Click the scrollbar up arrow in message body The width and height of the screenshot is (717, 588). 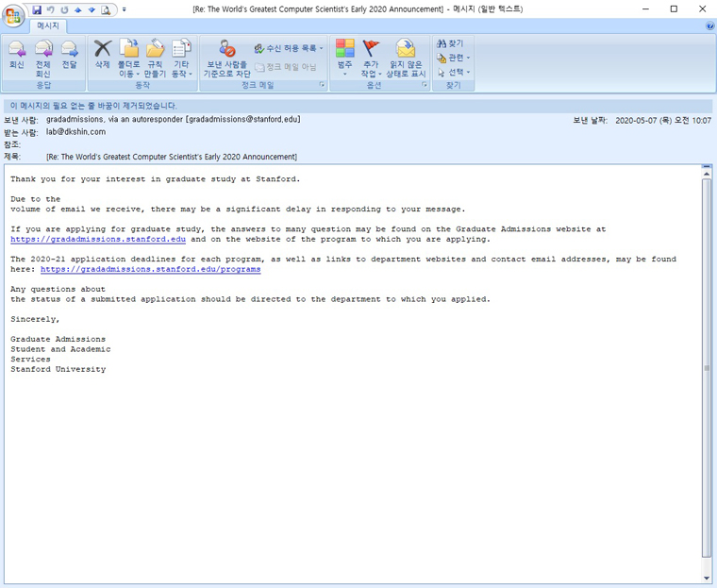[x=707, y=174]
